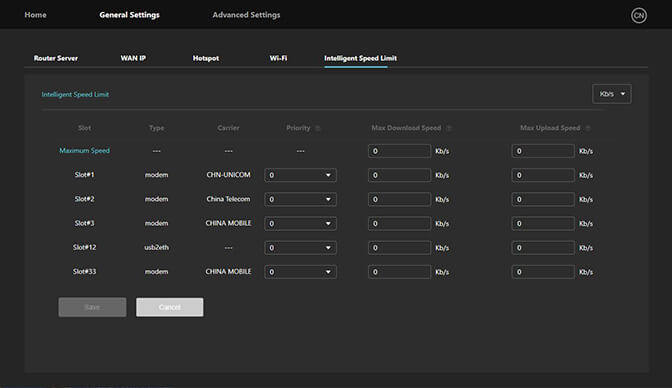Switch to the Hotspot tab
Viewport: 672px width, 388px height.
[x=206, y=58]
